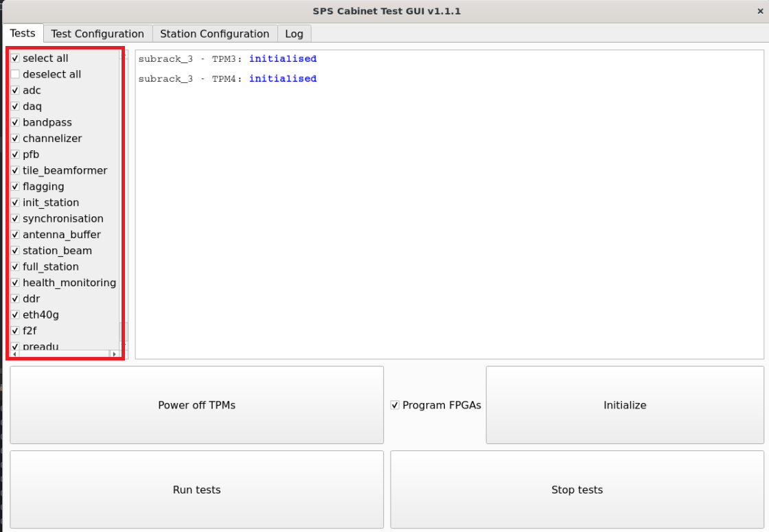This screenshot has width=769, height=532.
Task: Toggle the Program FPGAs checkbox
Action: coord(394,405)
